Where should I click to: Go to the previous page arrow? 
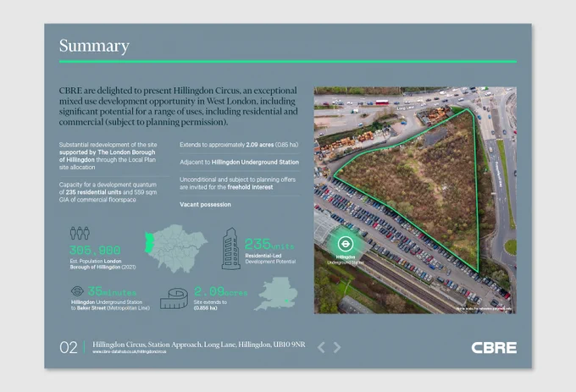(x=321, y=347)
